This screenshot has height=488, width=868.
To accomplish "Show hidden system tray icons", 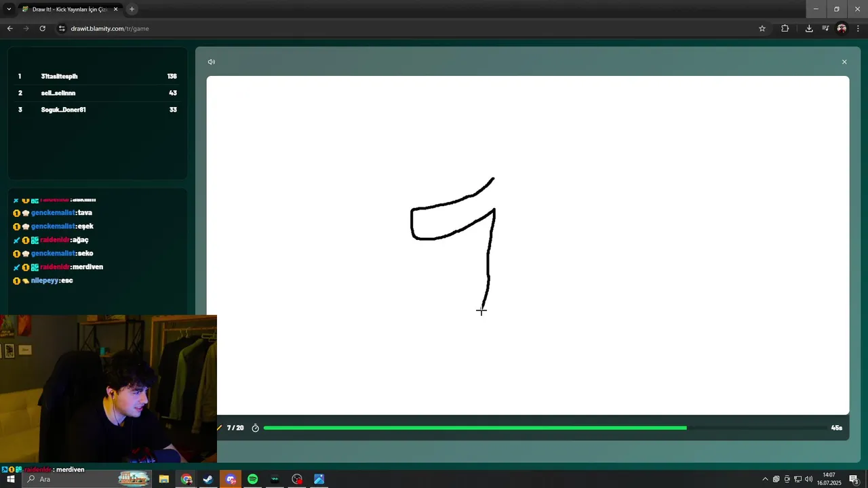I will coord(766,479).
